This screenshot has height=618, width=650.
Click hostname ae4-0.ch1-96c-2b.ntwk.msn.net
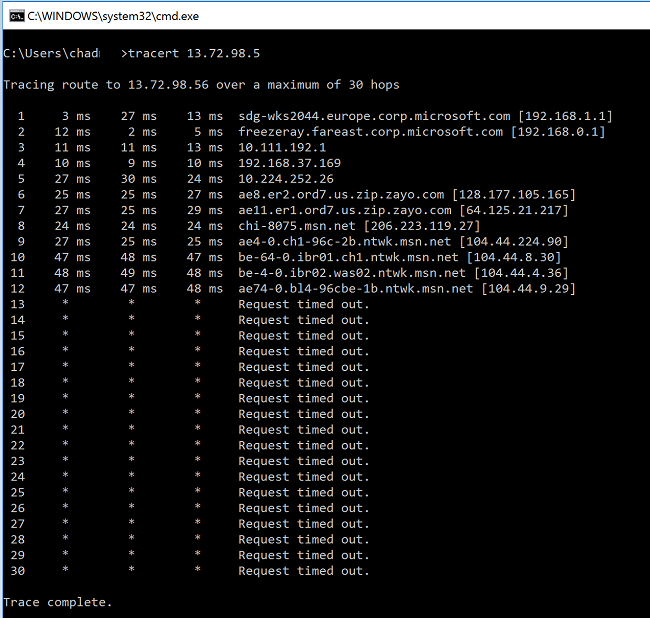click(x=344, y=242)
